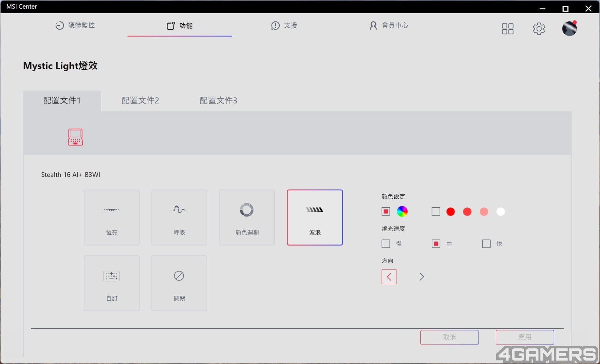Choose the 波浪 wave lighting effect
Screen dimensions: 600x364
coord(315,217)
